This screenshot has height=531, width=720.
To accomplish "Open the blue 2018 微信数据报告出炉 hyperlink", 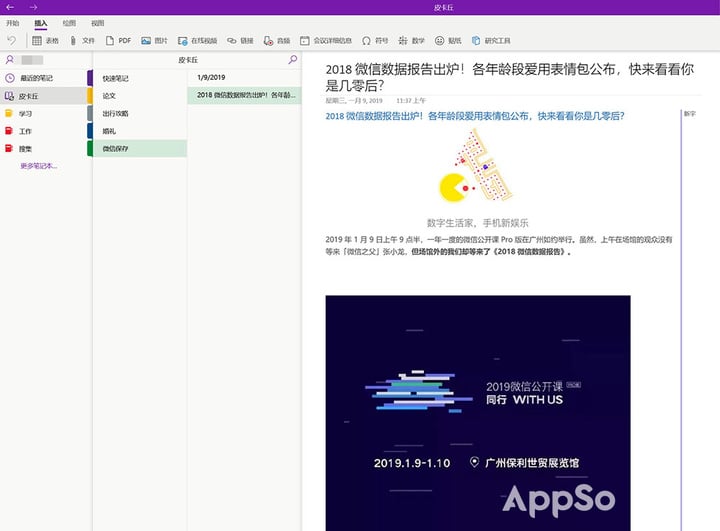I will pyautogui.click(x=475, y=116).
